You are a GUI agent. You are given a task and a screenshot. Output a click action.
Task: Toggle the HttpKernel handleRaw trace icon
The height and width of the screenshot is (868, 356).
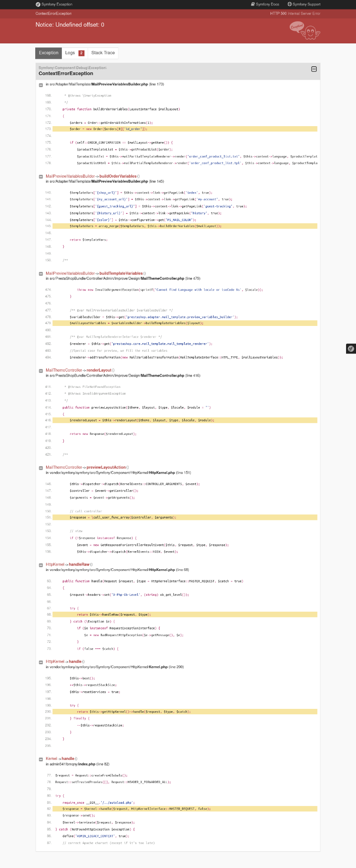[x=41, y=565]
